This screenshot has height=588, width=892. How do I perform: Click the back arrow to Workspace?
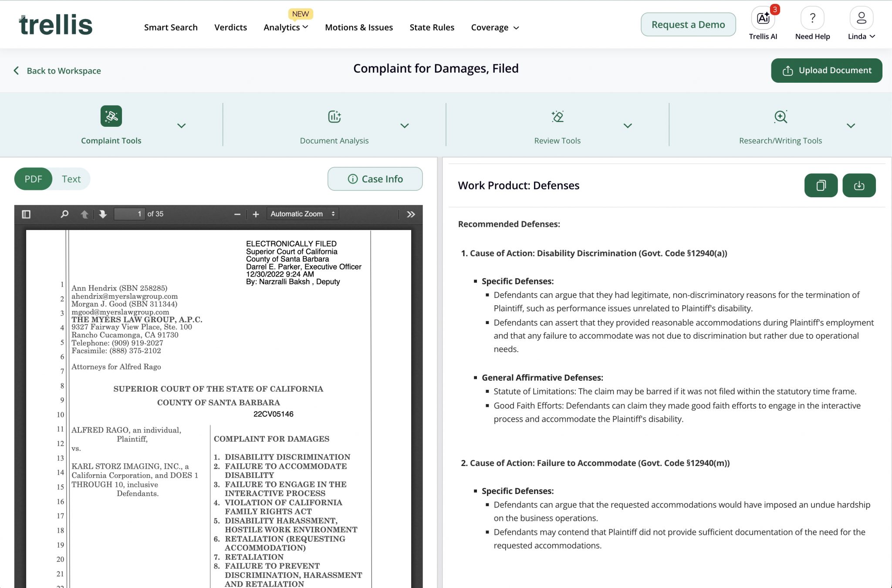[16, 71]
